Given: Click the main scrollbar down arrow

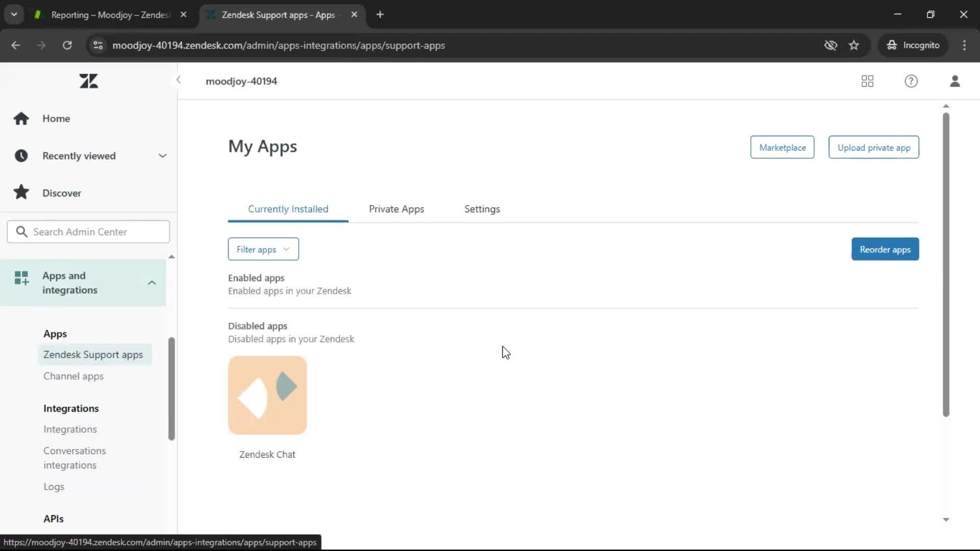Looking at the screenshot, I should click(946, 519).
